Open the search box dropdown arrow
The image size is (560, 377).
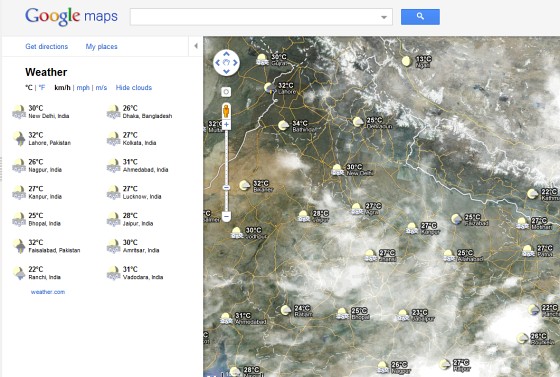(384, 17)
